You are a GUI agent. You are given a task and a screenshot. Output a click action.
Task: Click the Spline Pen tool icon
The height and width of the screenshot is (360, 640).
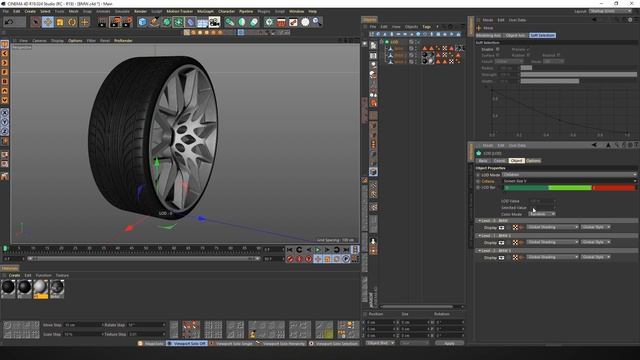tap(154, 22)
